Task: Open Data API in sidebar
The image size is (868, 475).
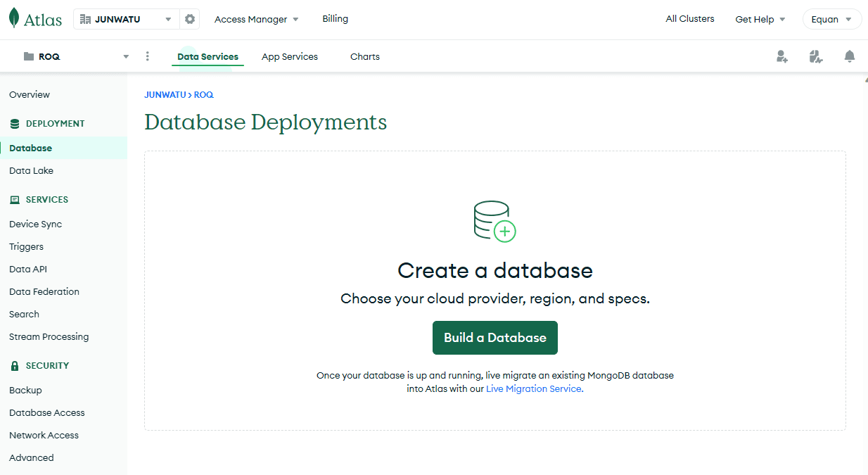Action: 28,269
